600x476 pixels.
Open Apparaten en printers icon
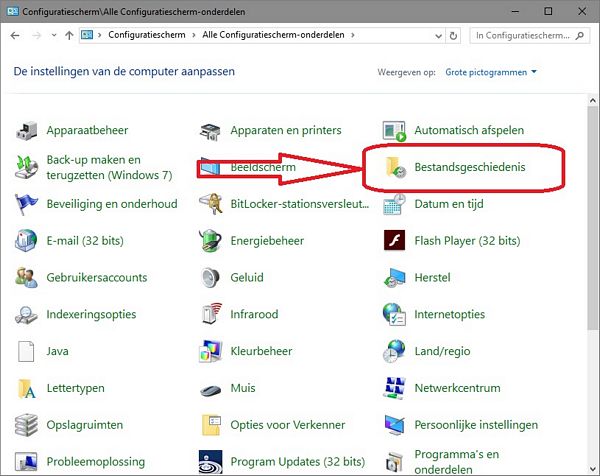click(x=210, y=131)
